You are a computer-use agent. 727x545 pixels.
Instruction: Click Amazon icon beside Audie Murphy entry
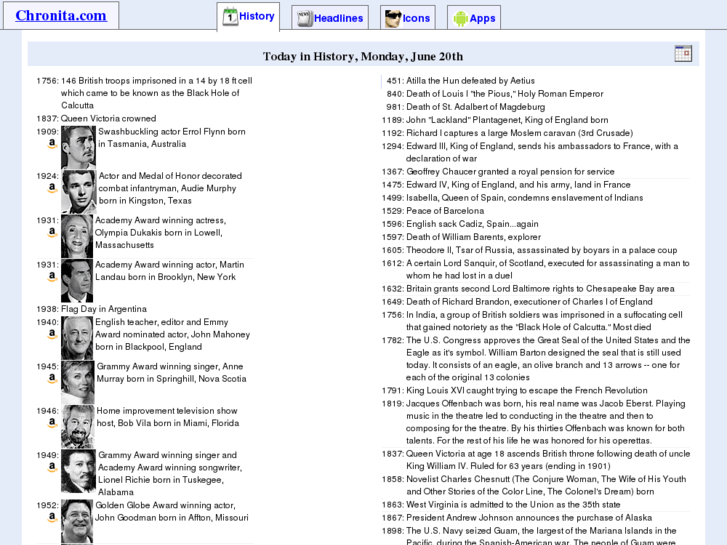pos(51,188)
